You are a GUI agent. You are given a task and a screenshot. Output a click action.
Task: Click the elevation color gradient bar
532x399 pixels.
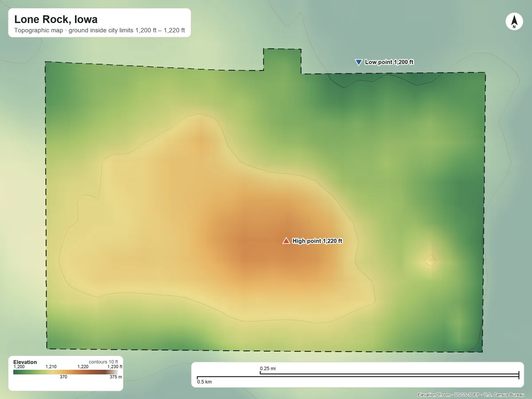[x=66, y=372]
